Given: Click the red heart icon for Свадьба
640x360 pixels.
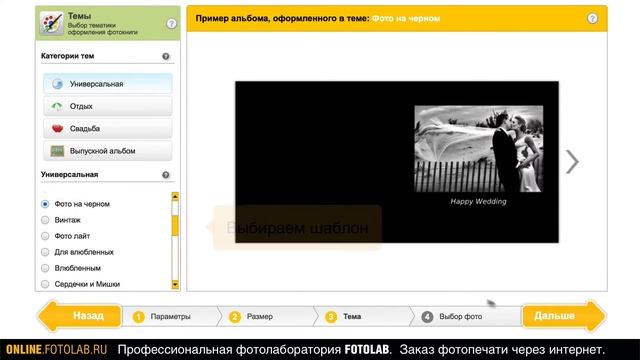Looking at the screenshot, I should pos(58,129).
